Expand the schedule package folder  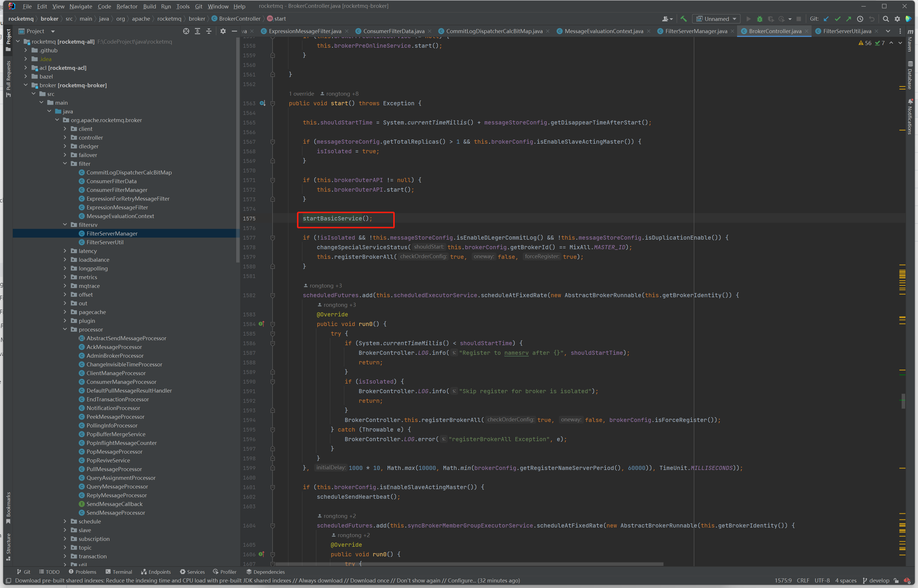pos(65,521)
